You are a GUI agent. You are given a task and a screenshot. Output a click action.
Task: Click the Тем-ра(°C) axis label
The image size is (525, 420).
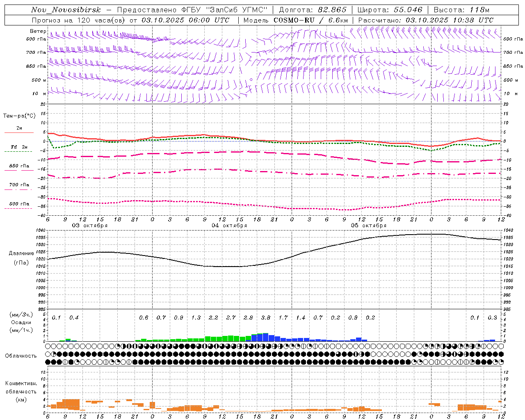coord(19,116)
